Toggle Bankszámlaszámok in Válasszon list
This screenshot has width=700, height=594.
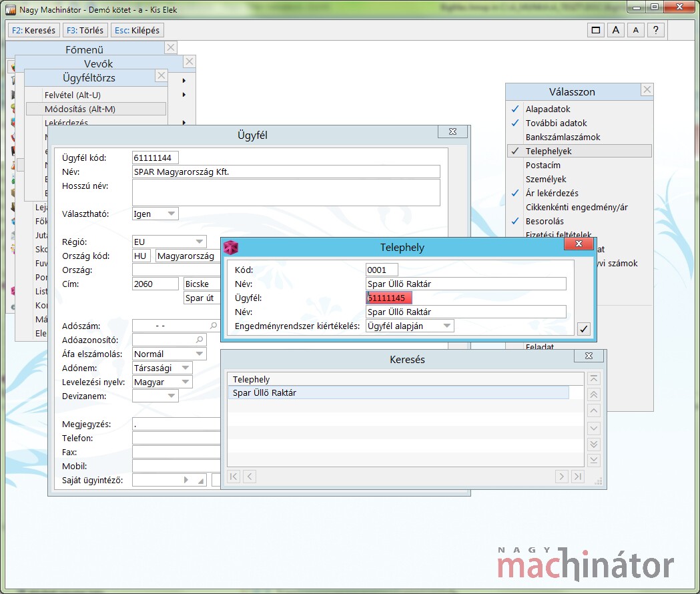pos(579,137)
